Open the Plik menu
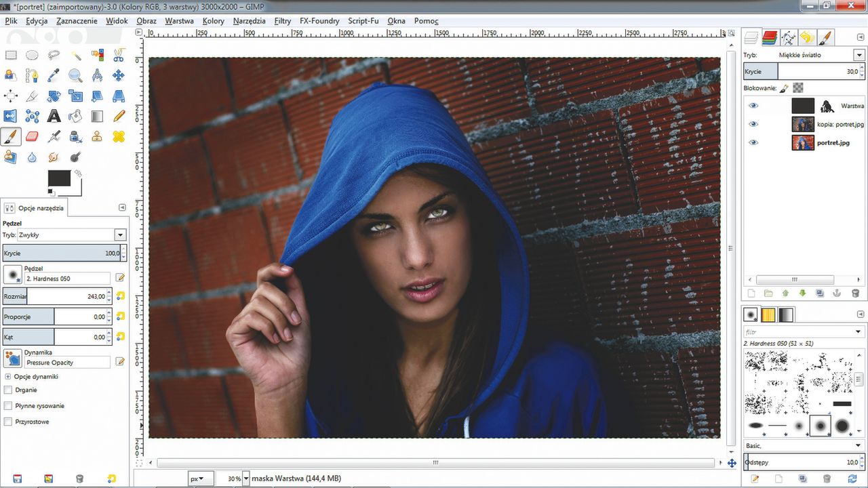This screenshot has width=868, height=488. click(x=10, y=21)
